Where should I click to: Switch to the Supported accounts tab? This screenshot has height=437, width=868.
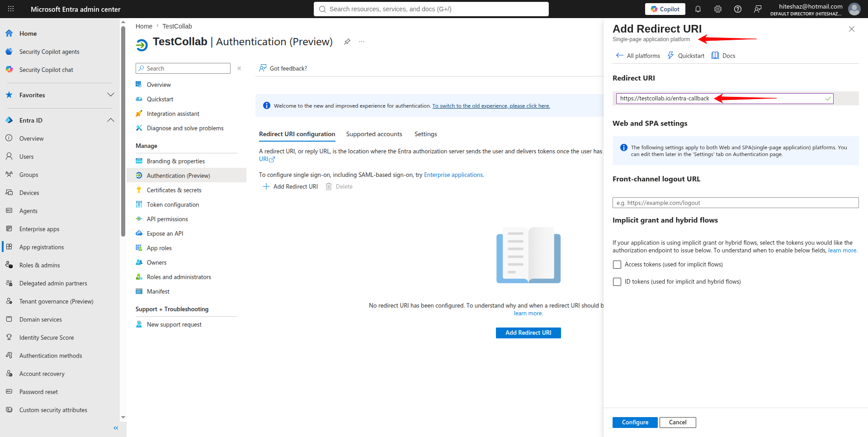374,134
